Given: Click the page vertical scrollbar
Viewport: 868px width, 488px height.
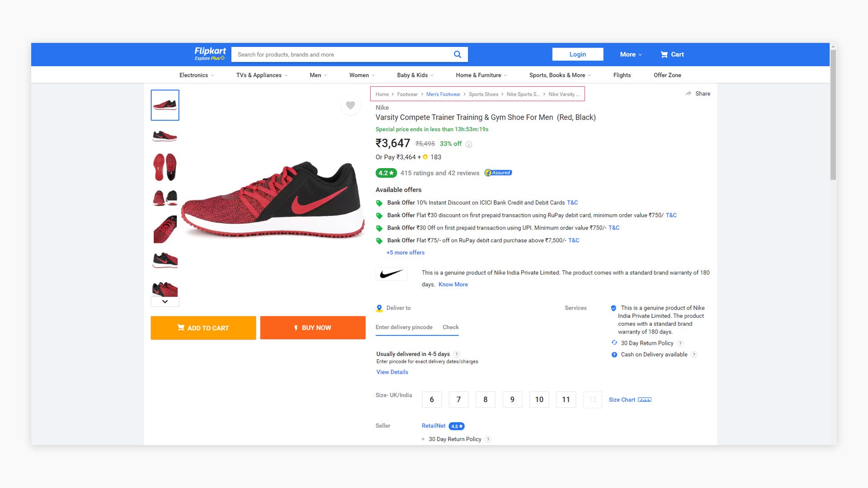Looking at the screenshot, I should (x=833, y=114).
